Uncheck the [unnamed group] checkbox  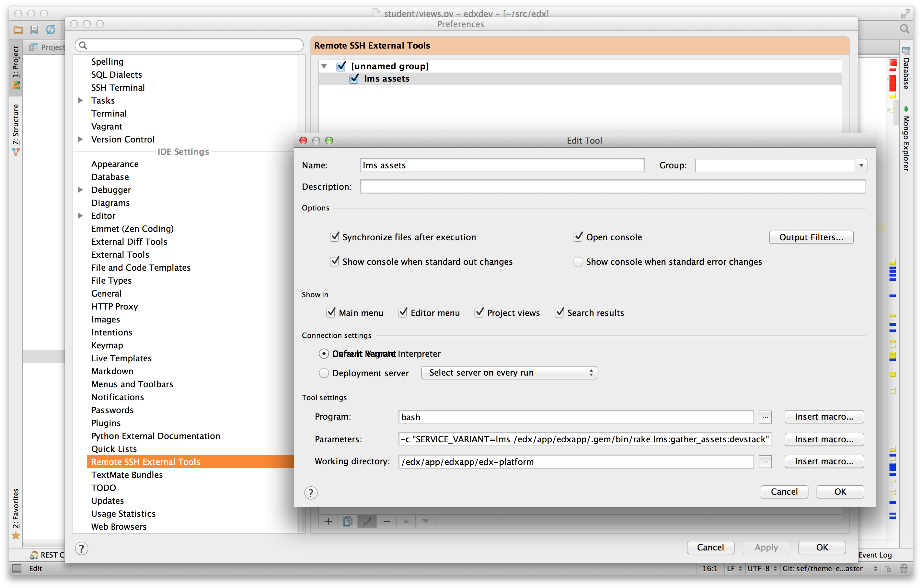(x=341, y=66)
